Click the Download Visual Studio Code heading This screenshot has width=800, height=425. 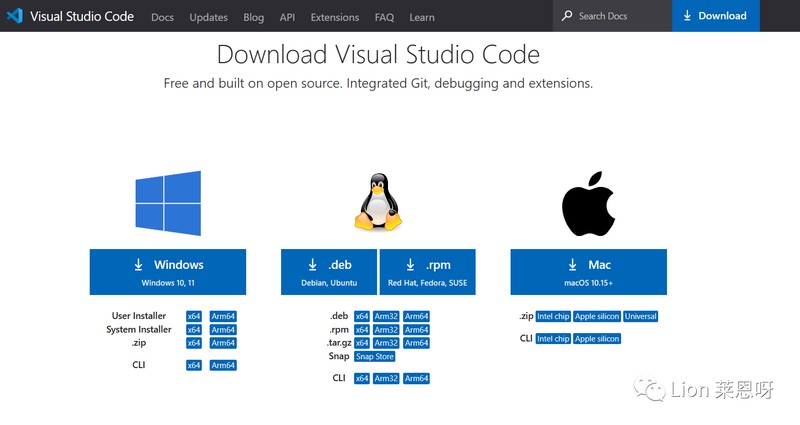[x=378, y=55]
